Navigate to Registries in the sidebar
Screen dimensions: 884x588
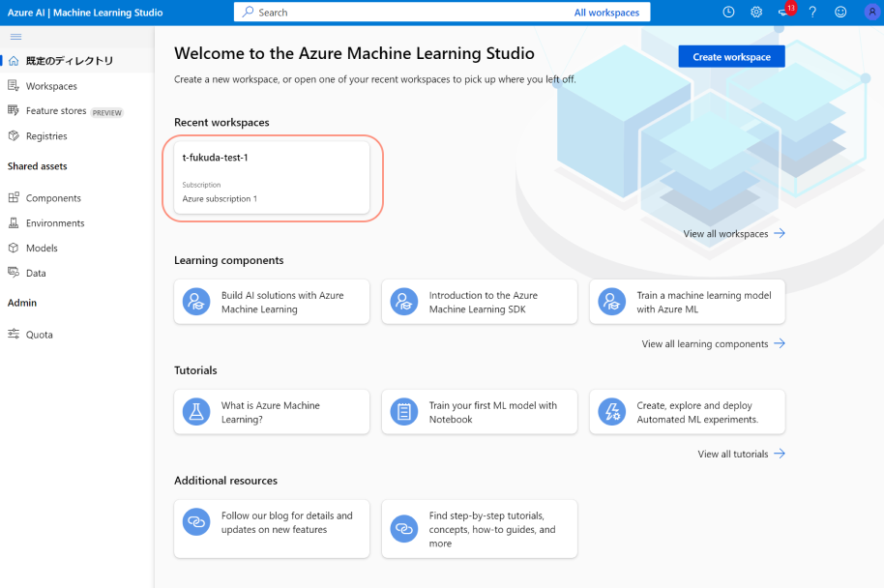point(46,136)
